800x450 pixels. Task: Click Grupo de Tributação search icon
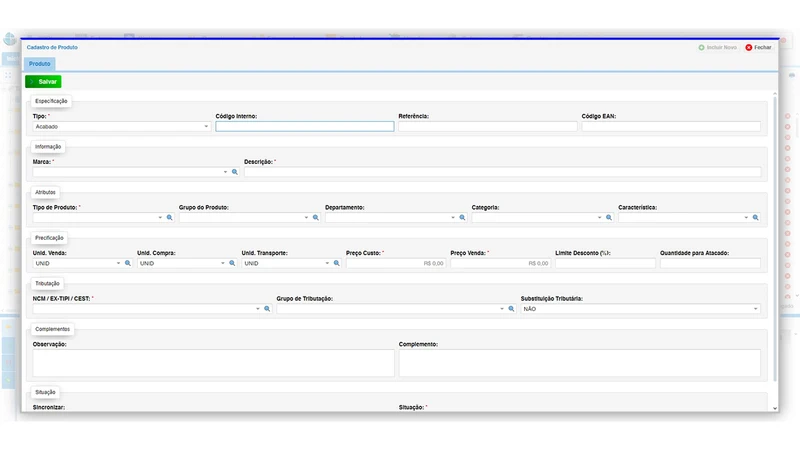(x=511, y=309)
